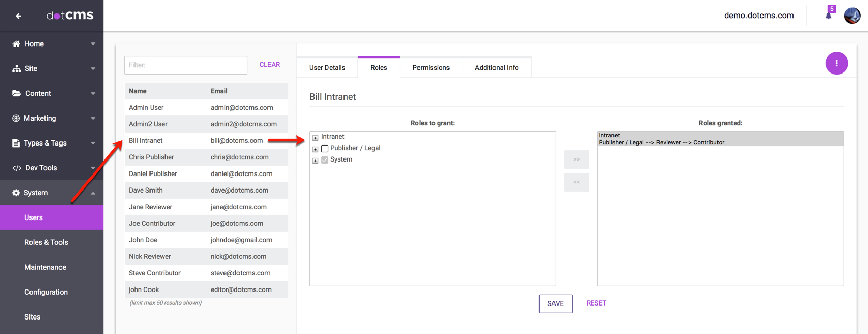Select Chris Publisher in the user list
The height and width of the screenshot is (334, 868).
(x=152, y=157)
